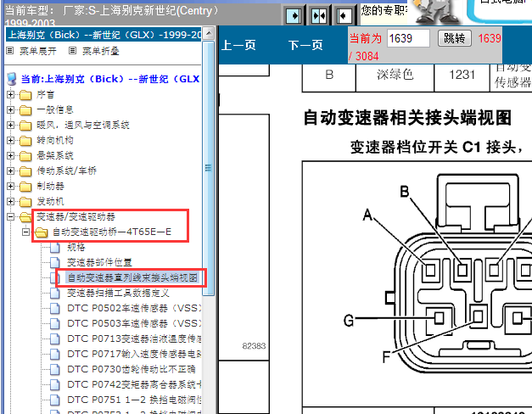The image size is (532, 414).
Task: Collapse the 自动变速驱动桥—4T65E—E node
Action: coord(25,232)
